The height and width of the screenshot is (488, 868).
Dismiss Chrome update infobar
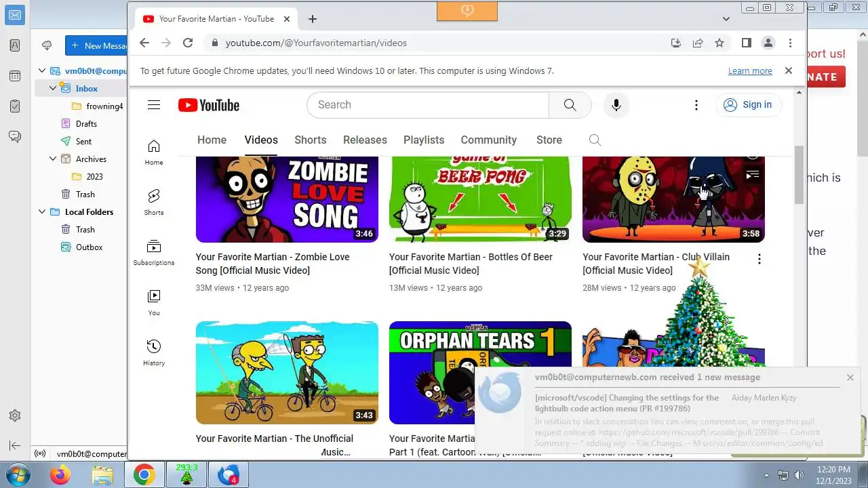pos(788,70)
